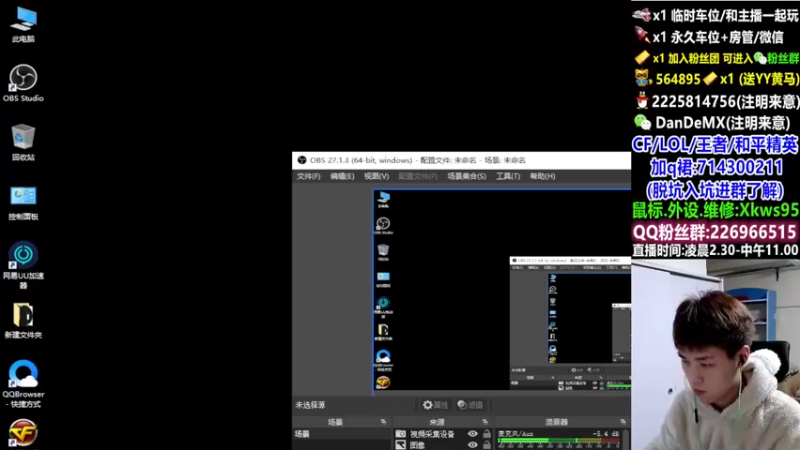Pop out the 场景 scenes dock
The width and height of the screenshot is (800, 450).
coord(383,422)
